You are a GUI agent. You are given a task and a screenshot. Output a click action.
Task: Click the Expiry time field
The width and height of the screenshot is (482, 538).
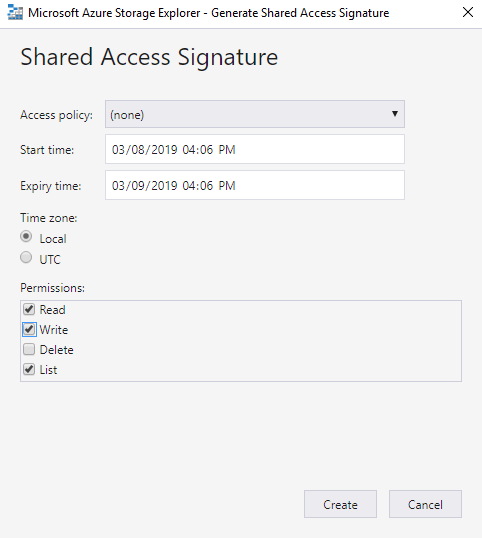pyautogui.click(x=255, y=185)
